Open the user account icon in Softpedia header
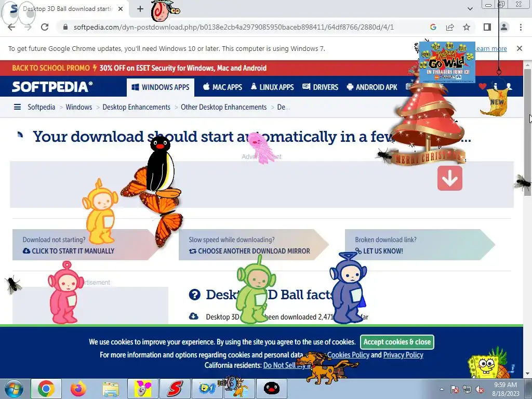The image size is (532, 399). (x=509, y=87)
